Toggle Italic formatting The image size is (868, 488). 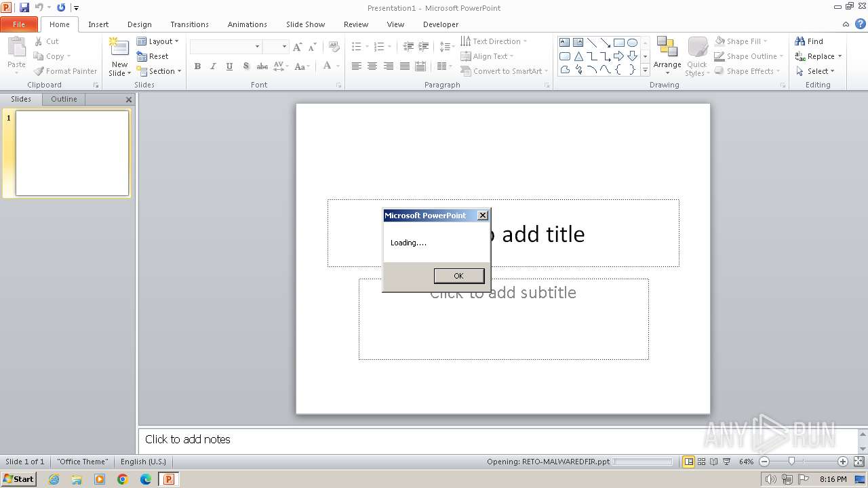(213, 66)
